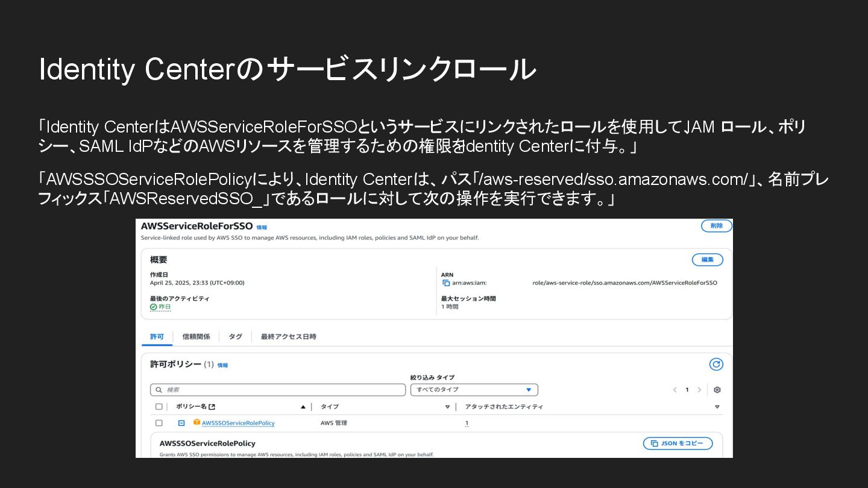
Task: Click the attached entities count 1
Action: pyautogui.click(x=467, y=423)
